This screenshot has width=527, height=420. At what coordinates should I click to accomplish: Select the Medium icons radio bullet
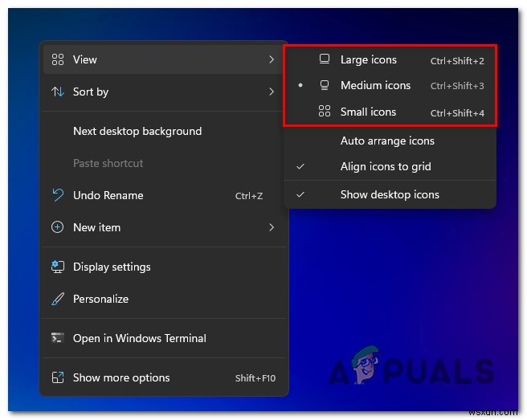point(300,85)
